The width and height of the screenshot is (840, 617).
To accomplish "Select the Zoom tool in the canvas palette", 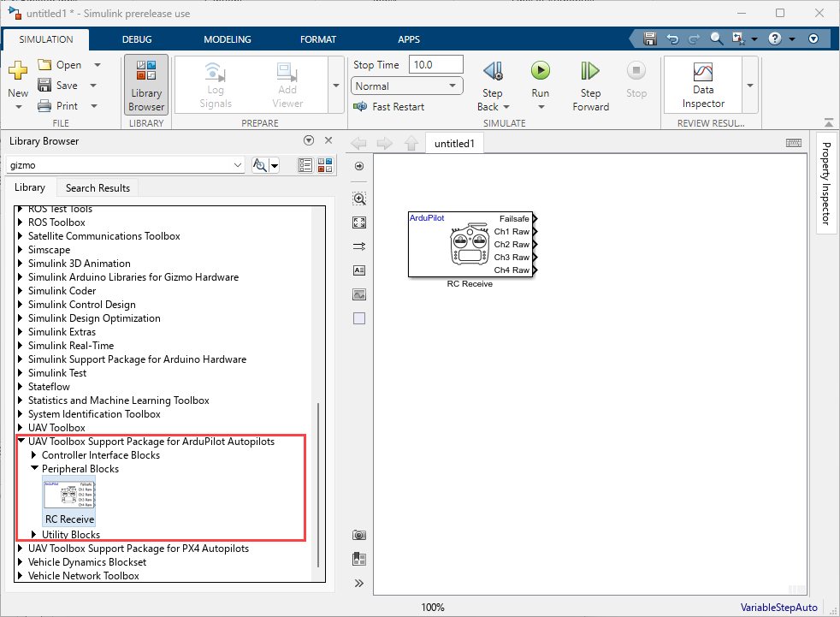I will (x=358, y=198).
